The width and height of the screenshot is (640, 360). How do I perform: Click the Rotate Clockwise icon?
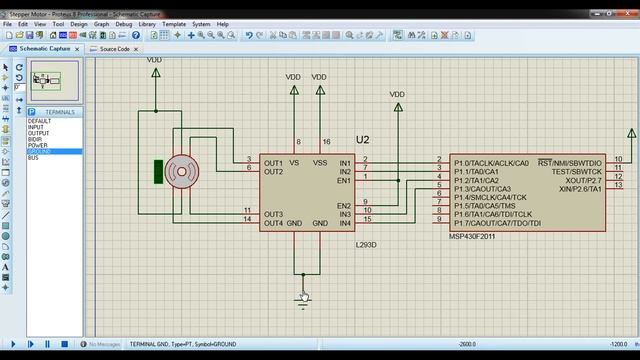coord(19,67)
